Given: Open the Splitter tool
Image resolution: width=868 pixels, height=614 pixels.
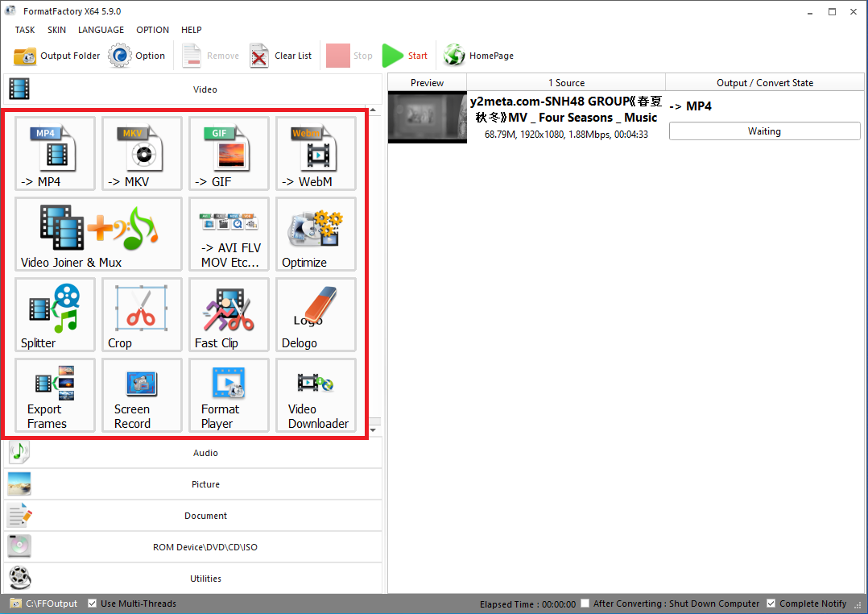Looking at the screenshot, I should tap(55, 314).
